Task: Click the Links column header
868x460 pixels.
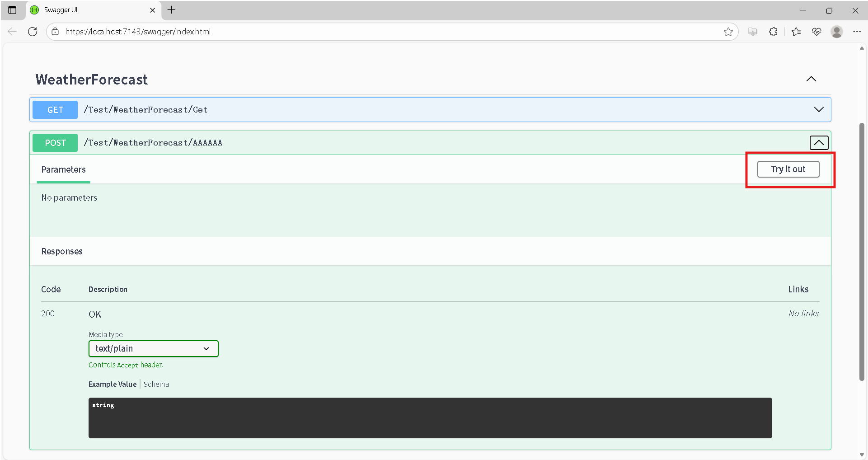Action: click(x=798, y=289)
